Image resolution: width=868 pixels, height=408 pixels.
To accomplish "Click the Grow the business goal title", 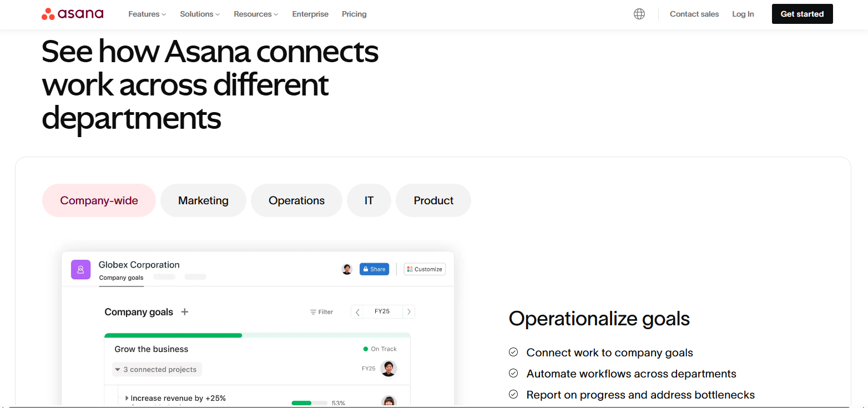I will point(151,349).
